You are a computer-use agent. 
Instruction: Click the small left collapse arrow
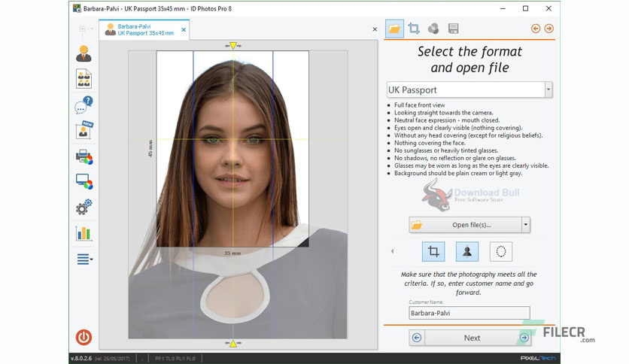pyautogui.click(x=392, y=251)
